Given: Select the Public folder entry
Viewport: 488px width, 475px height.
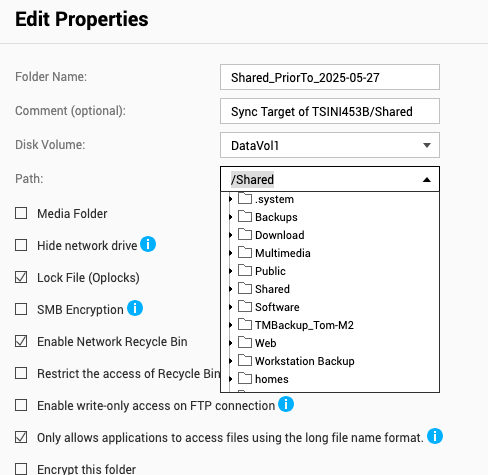Looking at the screenshot, I should (270, 271).
